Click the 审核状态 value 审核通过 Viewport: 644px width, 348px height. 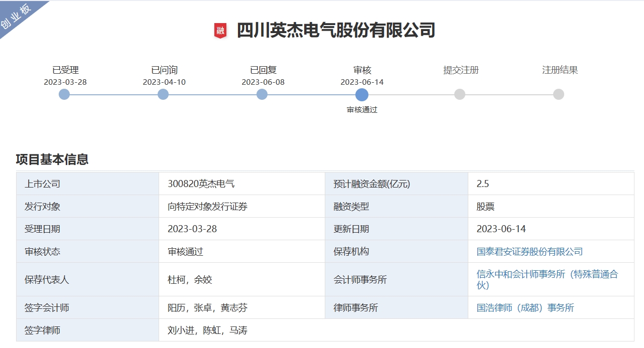[185, 251]
